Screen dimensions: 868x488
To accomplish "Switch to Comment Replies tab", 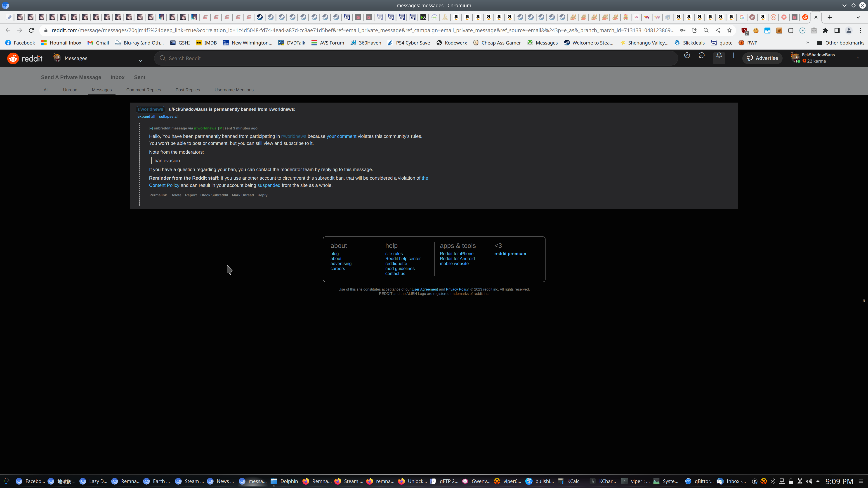I will point(144,90).
